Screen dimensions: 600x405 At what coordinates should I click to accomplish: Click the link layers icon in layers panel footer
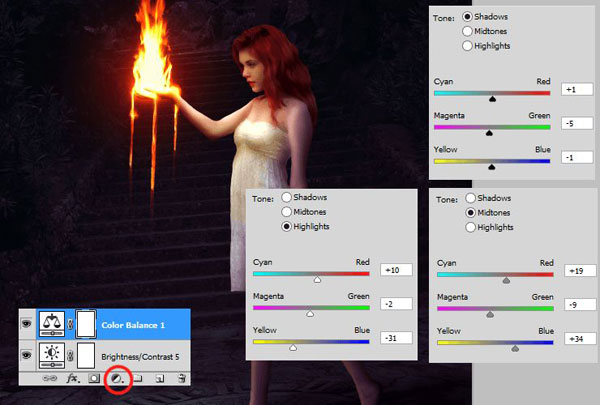[49, 378]
